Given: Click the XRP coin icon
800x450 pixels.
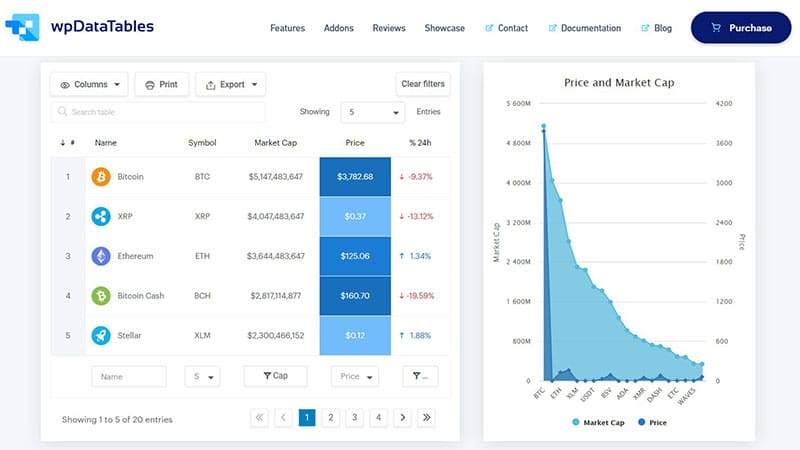Looking at the screenshot, I should 101,216.
